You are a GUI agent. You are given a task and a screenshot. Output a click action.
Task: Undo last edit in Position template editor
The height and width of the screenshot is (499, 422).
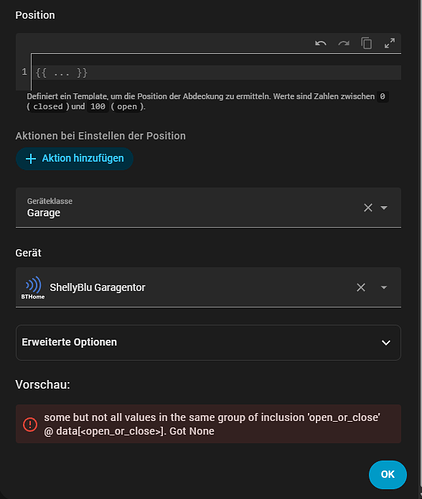(x=321, y=43)
